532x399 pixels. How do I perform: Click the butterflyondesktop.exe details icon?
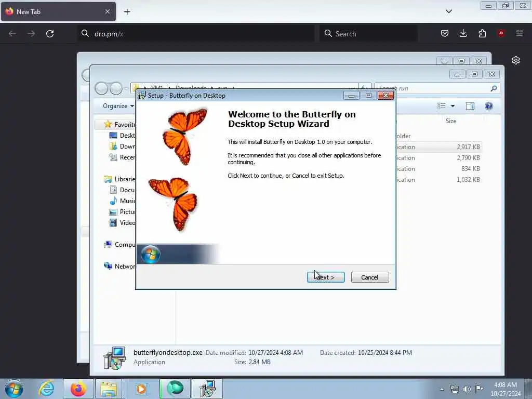(115, 357)
